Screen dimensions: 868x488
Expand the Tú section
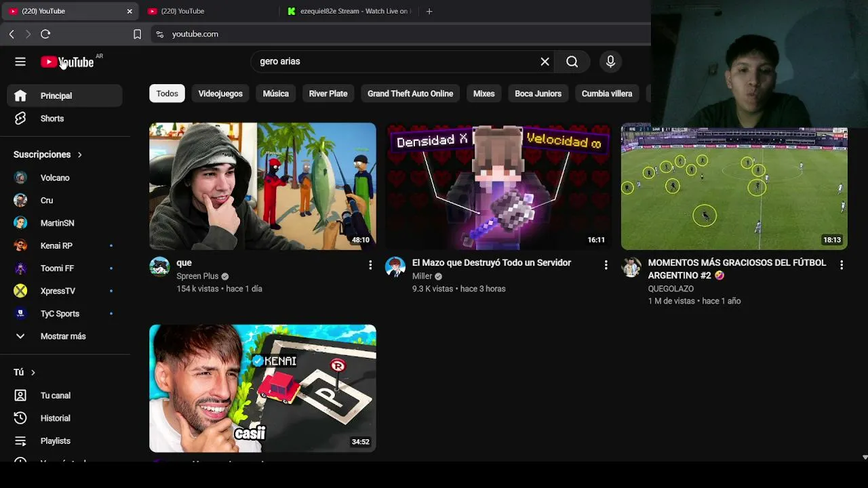coord(24,372)
